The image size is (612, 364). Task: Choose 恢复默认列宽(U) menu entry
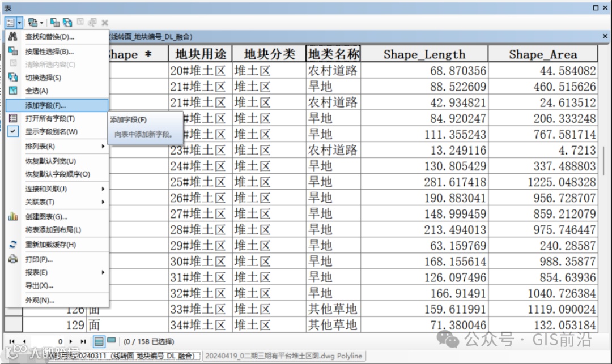point(57,161)
